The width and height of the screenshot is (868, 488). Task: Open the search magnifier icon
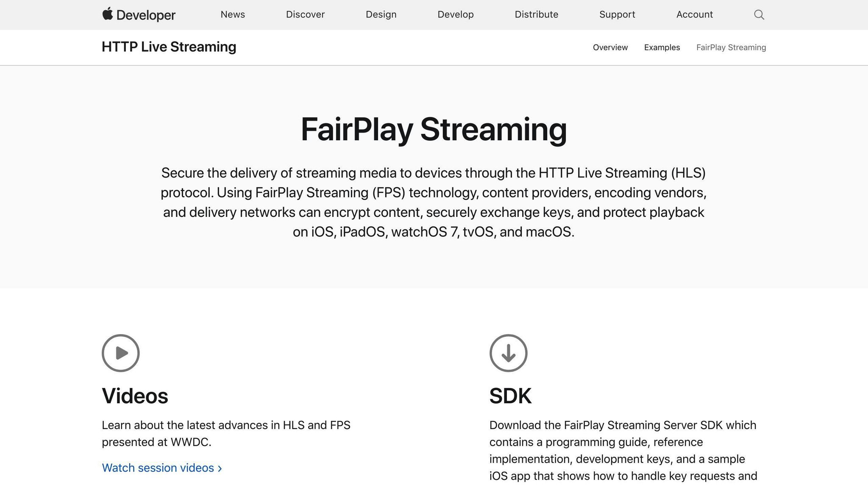point(759,15)
